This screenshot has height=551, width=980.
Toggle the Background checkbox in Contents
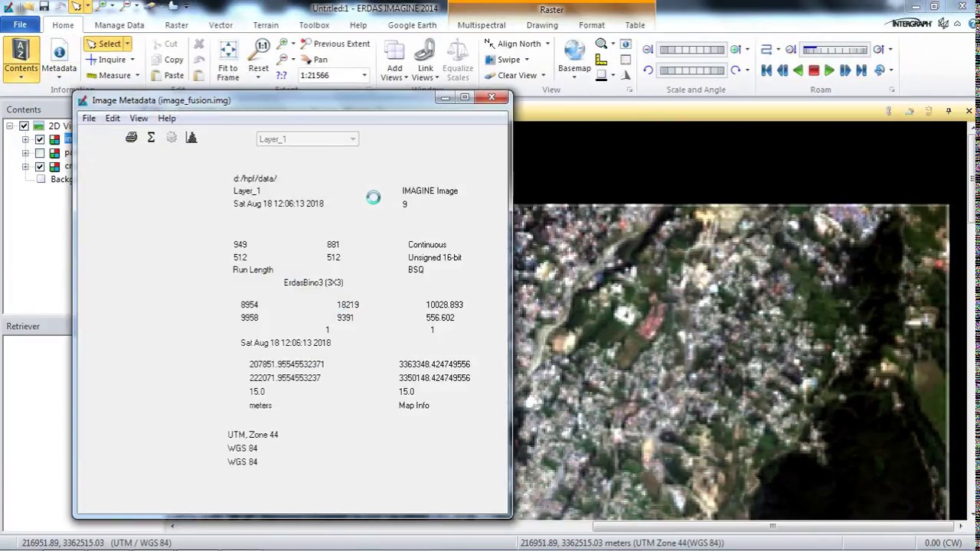(41, 179)
